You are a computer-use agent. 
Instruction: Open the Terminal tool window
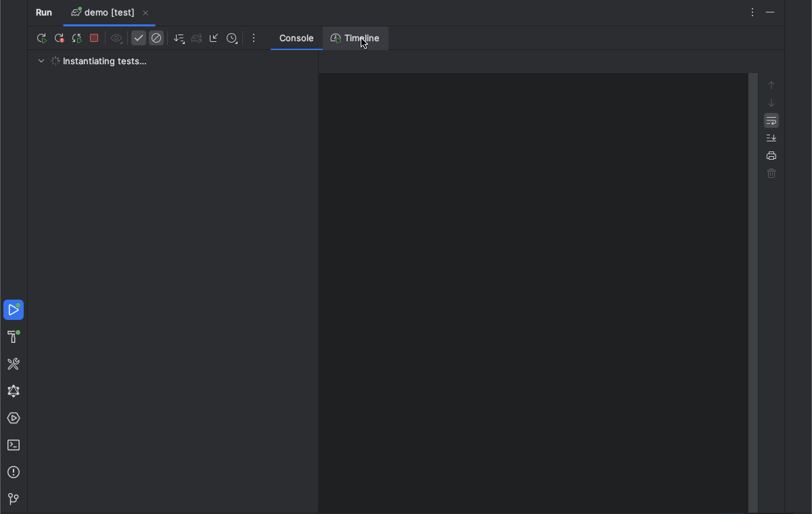point(14,445)
